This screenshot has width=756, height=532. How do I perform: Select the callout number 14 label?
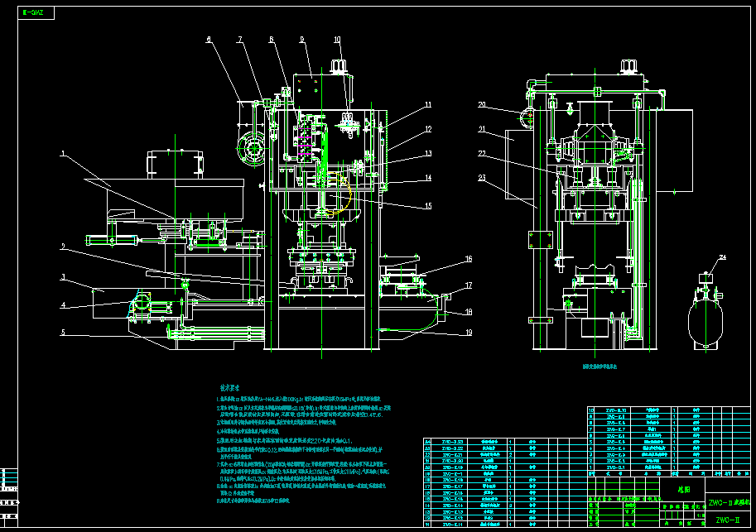pyautogui.click(x=428, y=178)
